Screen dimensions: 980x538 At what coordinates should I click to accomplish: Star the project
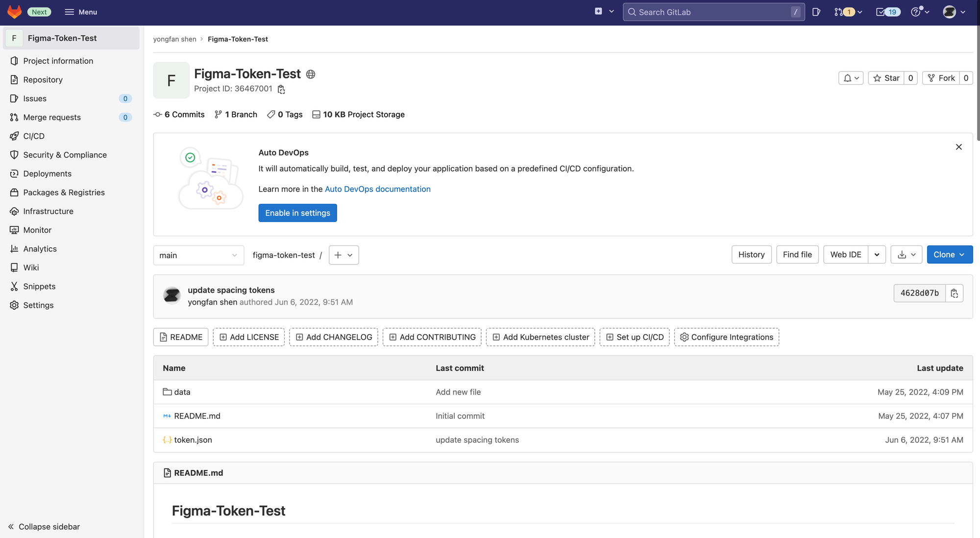886,78
